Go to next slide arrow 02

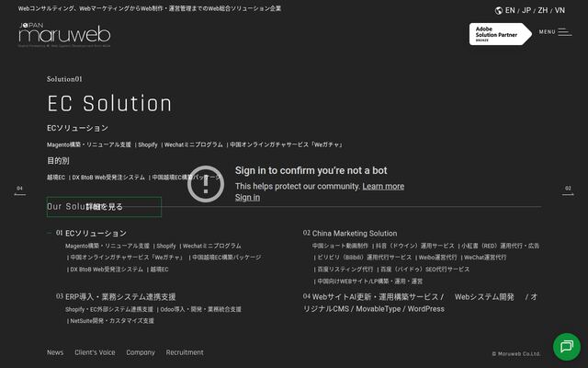[x=568, y=190]
